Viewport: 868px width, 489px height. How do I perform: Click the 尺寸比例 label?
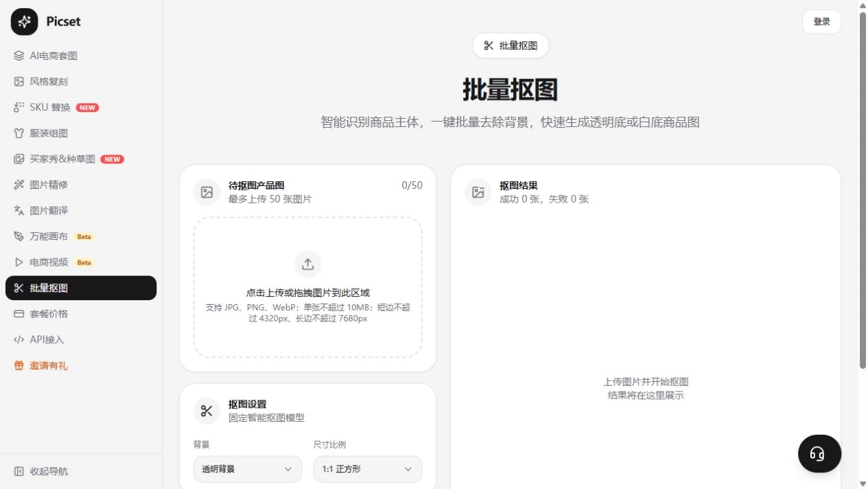[x=330, y=444]
